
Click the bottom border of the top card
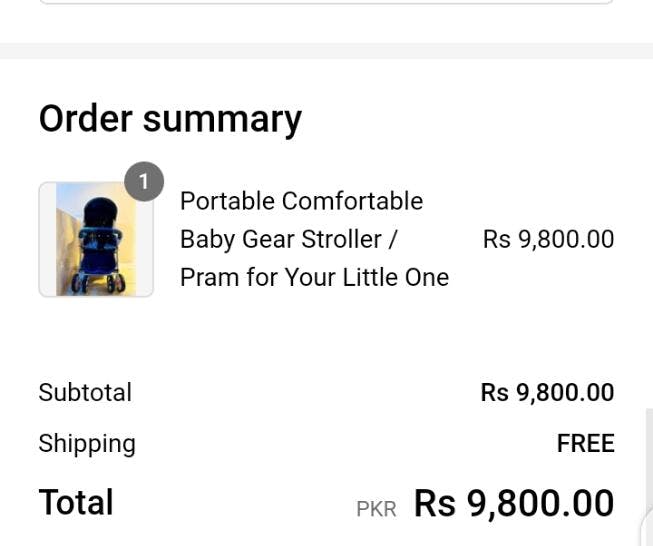point(326,3)
